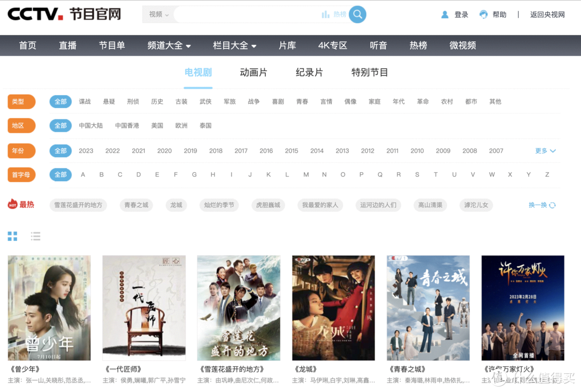Filter by type 古装
Viewport: 581px width, 392px height.
pos(182,102)
